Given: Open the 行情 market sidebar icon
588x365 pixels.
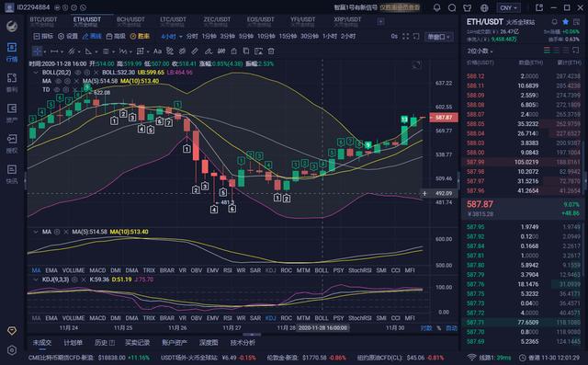Looking at the screenshot, I should pyautogui.click(x=12, y=51).
